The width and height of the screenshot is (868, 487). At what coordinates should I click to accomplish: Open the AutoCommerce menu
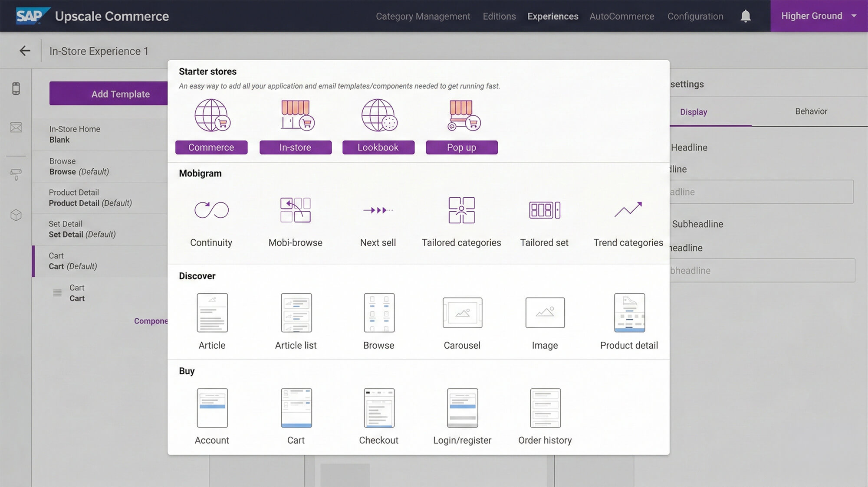(x=621, y=16)
